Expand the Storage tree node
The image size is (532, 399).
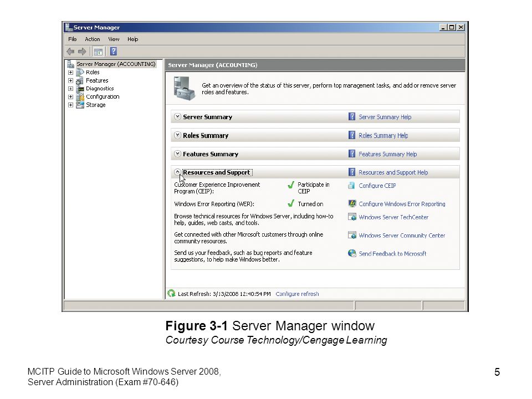pyautogui.click(x=70, y=105)
